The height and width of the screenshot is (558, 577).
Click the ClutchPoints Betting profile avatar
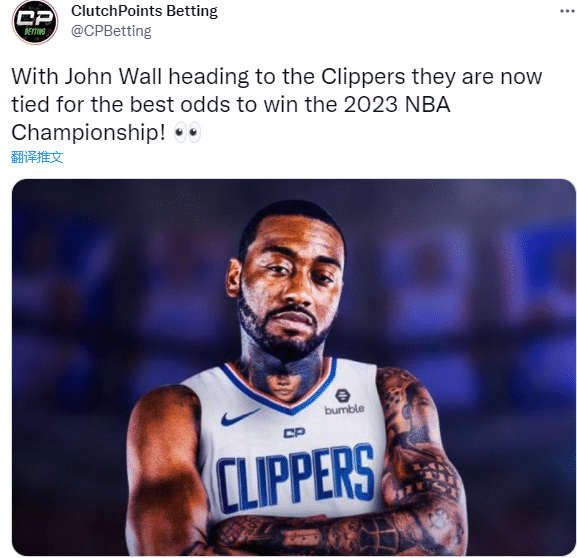pyautogui.click(x=35, y=22)
